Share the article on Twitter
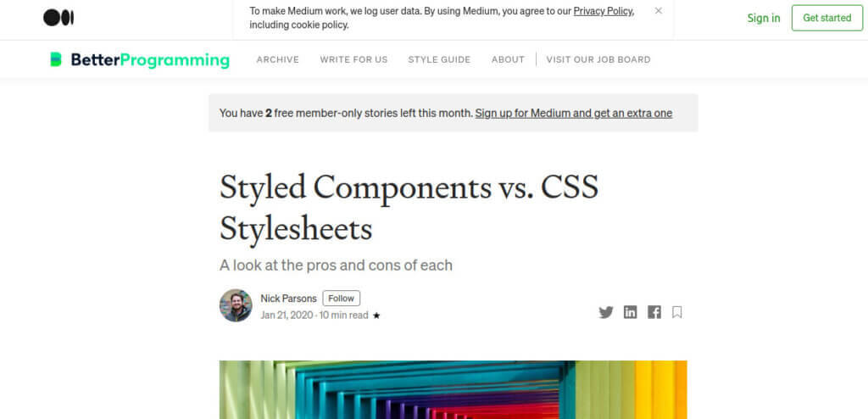 click(x=605, y=312)
